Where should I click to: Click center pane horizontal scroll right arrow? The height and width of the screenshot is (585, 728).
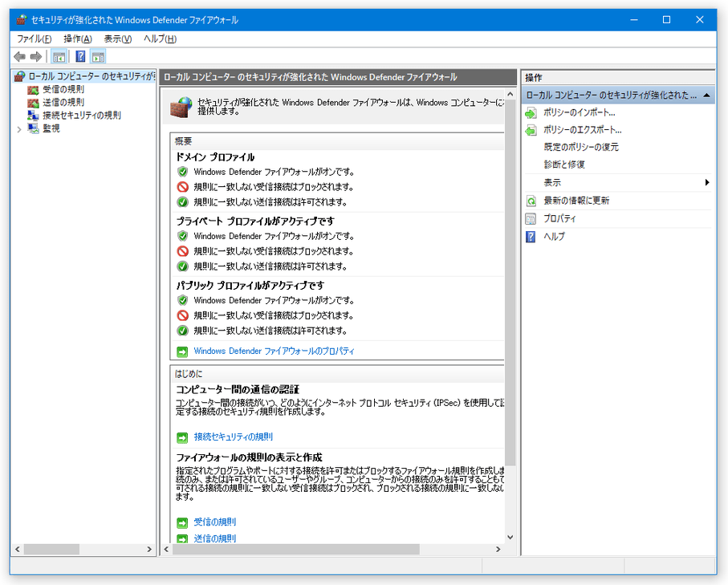[x=498, y=549]
